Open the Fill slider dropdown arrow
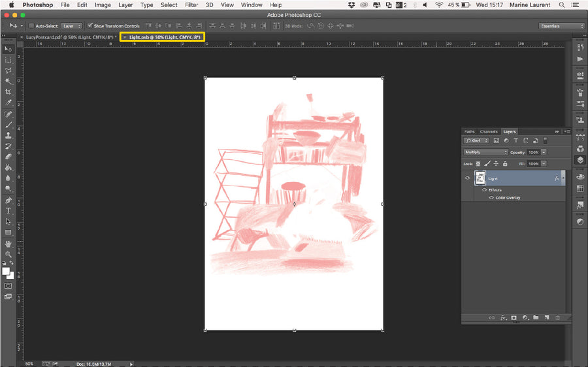Image resolution: width=588 pixels, height=367 pixels. [x=544, y=164]
